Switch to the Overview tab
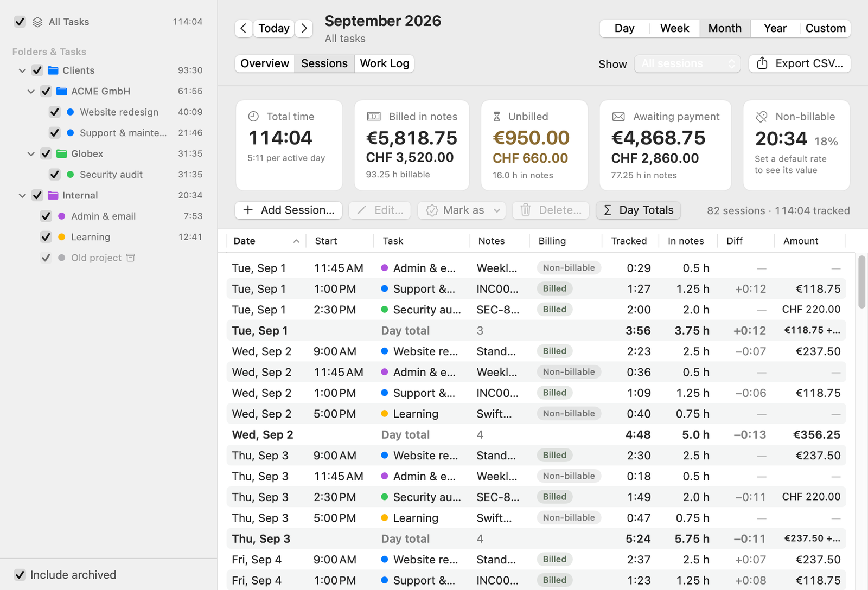868x590 pixels. [265, 63]
